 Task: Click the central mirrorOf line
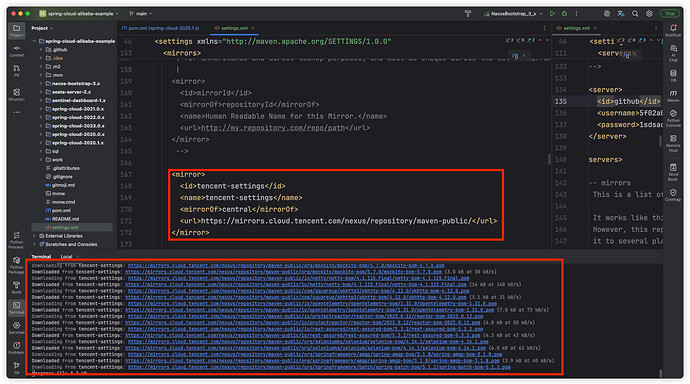(x=239, y=209)
